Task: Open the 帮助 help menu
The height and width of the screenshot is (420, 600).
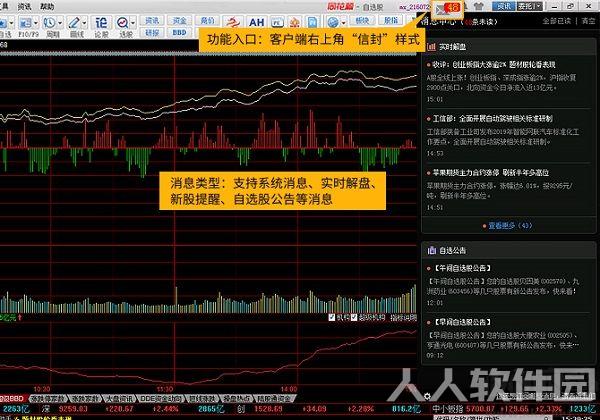Action: [47, 7]
